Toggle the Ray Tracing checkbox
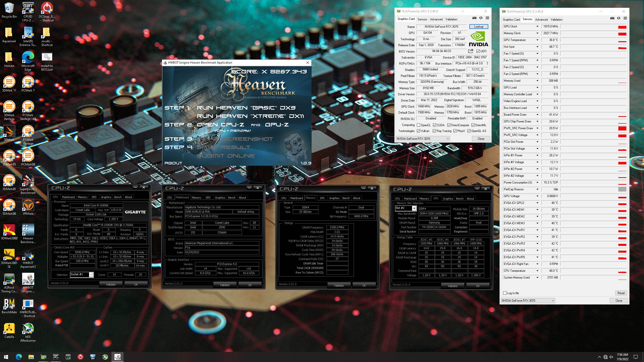Screen dimensions: 644x362 click(x=434, y=131)
